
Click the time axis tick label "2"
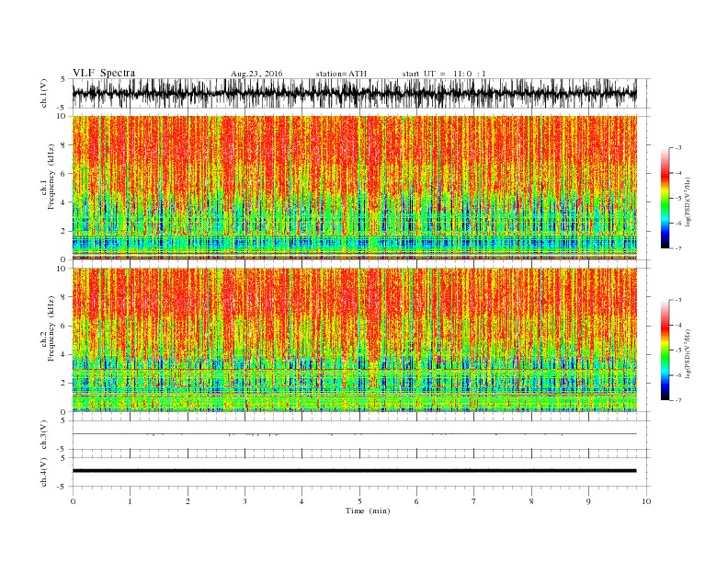[188, 501]
